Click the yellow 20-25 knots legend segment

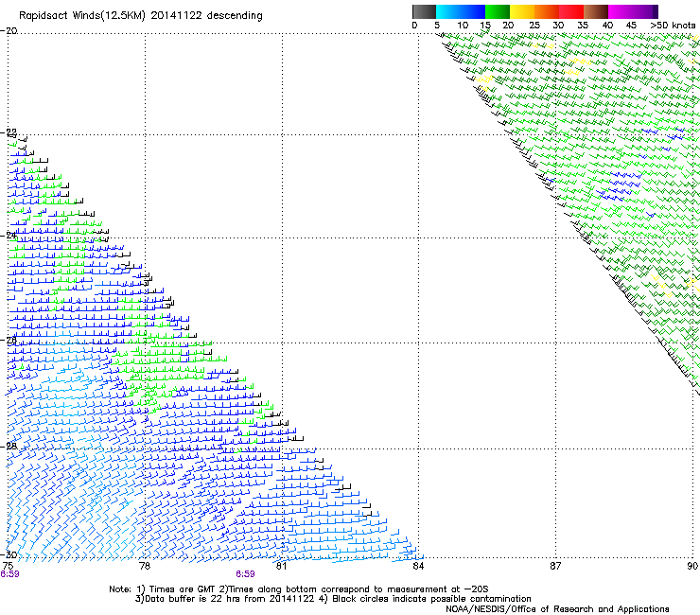pyautogui.click(x=522, y=11)
